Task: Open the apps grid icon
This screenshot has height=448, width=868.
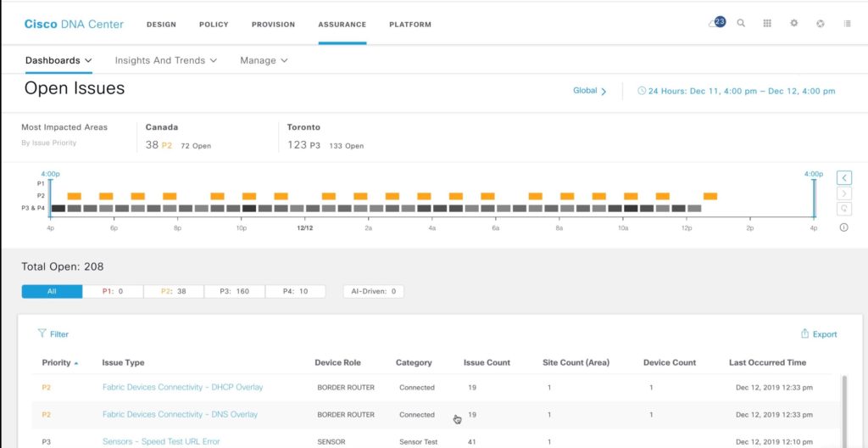Action: point(767,24)
